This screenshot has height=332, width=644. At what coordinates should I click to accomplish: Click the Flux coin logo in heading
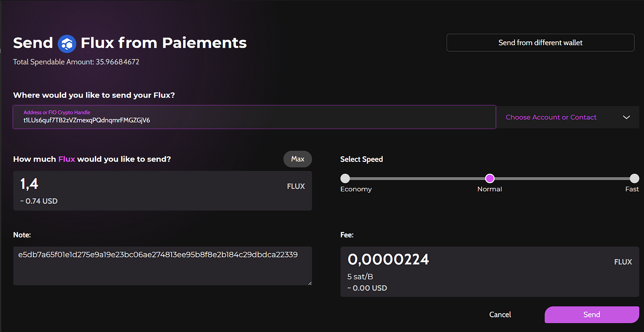(x=67, y=43)
